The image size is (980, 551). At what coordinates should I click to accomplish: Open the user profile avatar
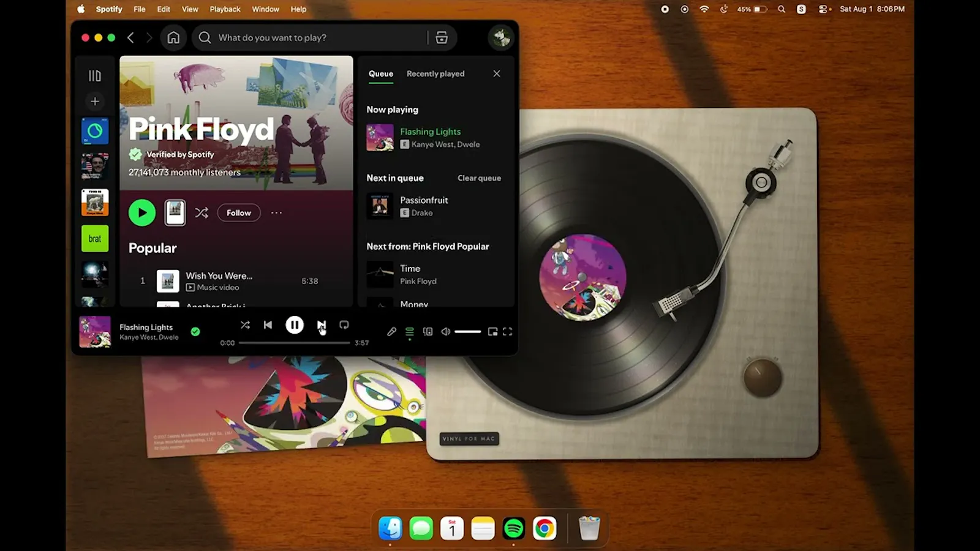pos(500,37)
